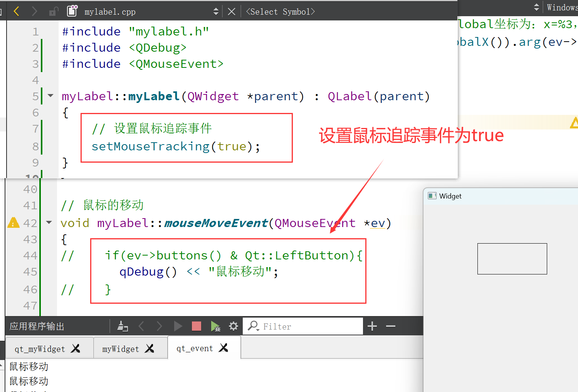This screenshot has height=392, width=578.
Task: Click the #include <QDebug> line
Action: coord(124,48)
